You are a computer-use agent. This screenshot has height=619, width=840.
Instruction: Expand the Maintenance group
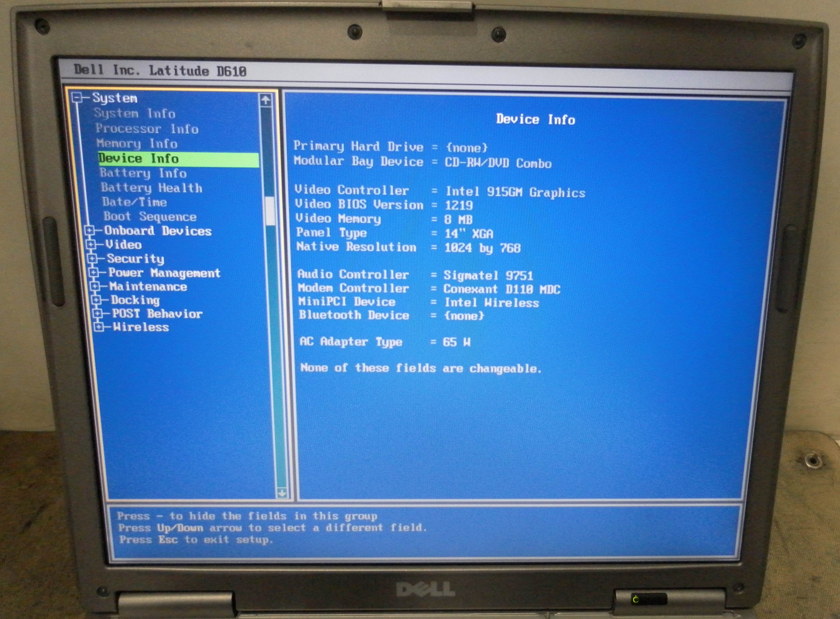(x=95, y=286)
